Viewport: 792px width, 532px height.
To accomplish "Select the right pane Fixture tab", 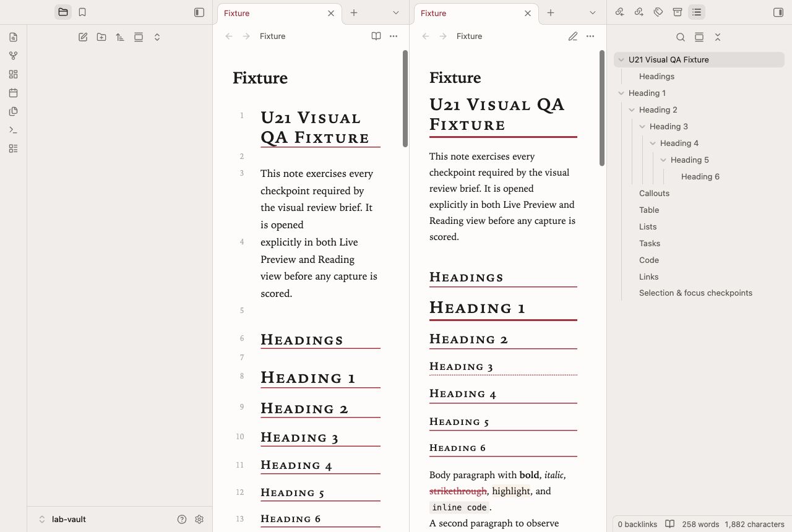I will pyautogui.click(x=476, y=13).
